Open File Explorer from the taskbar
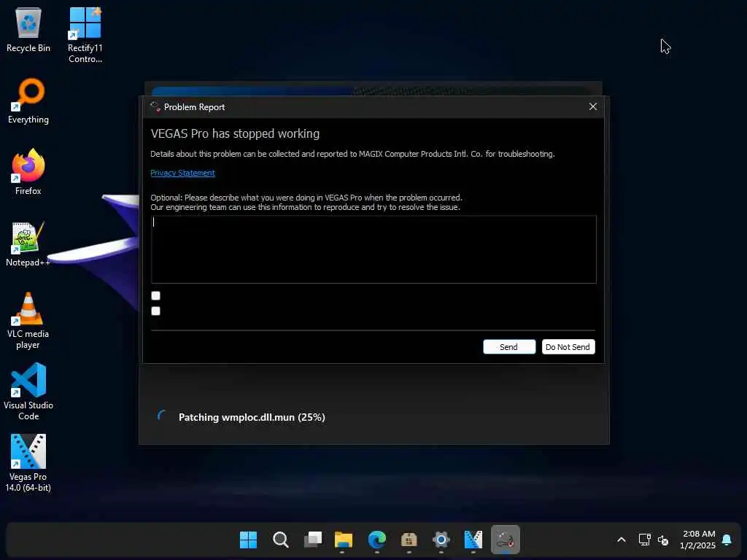The image size is (747, 560). pyautogui.click(x=343, y=540)
